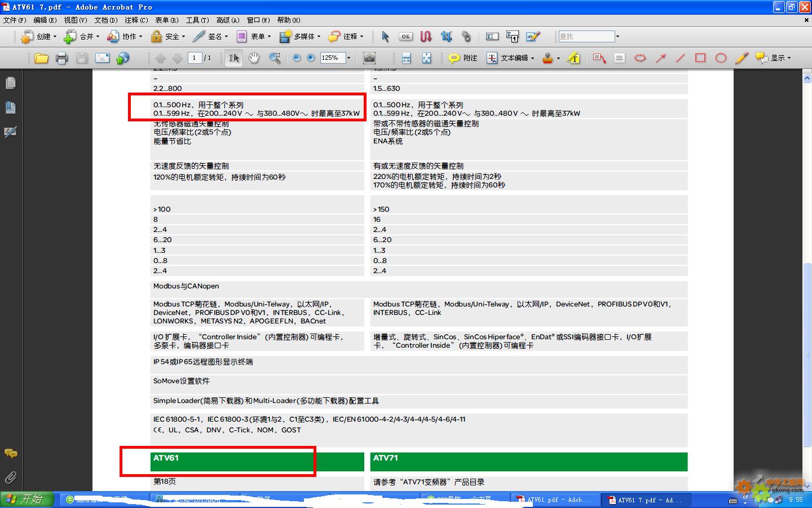
Task: Select the text field form tool
Action: click(x=492, y=37)
